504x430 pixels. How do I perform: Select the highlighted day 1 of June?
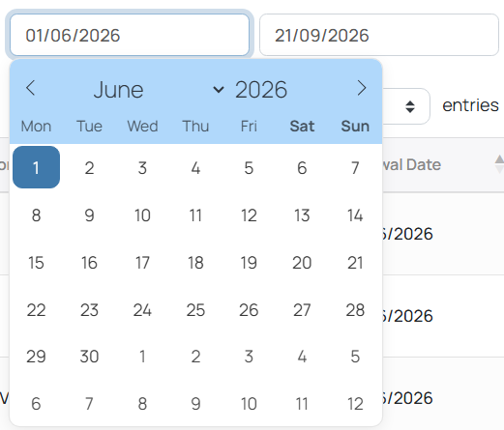click(36, 167)
